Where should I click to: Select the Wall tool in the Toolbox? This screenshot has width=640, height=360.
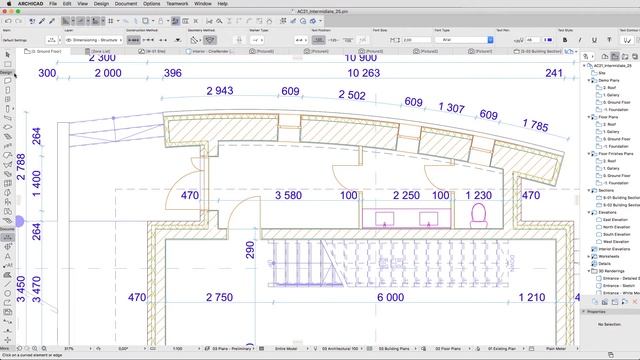7,81
